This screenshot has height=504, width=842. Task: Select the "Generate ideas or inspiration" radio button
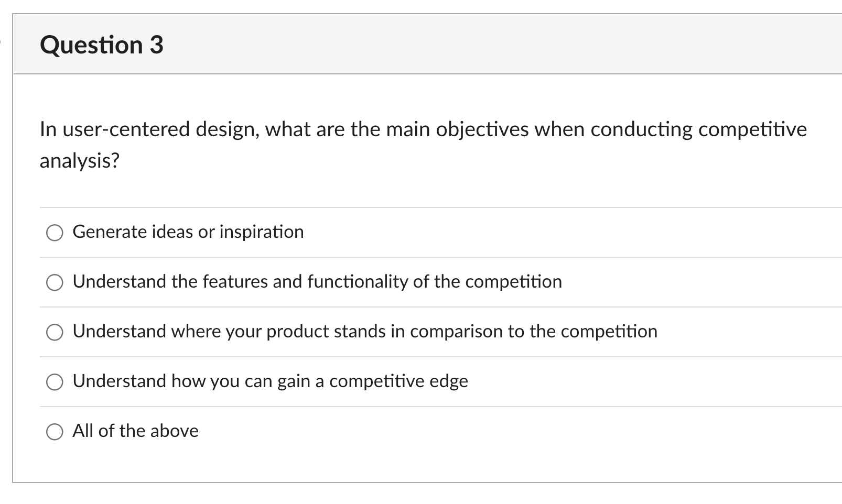tap(55, 233)
